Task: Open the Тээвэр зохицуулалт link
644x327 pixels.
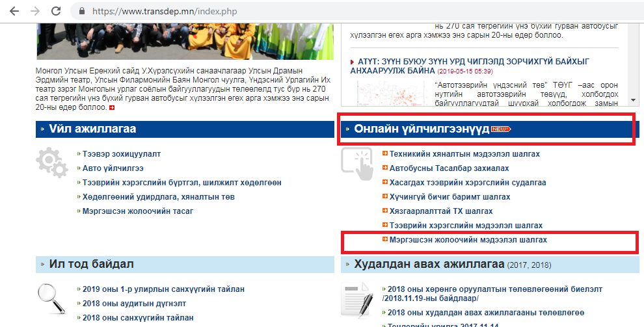Action: (x=121, y=154)
